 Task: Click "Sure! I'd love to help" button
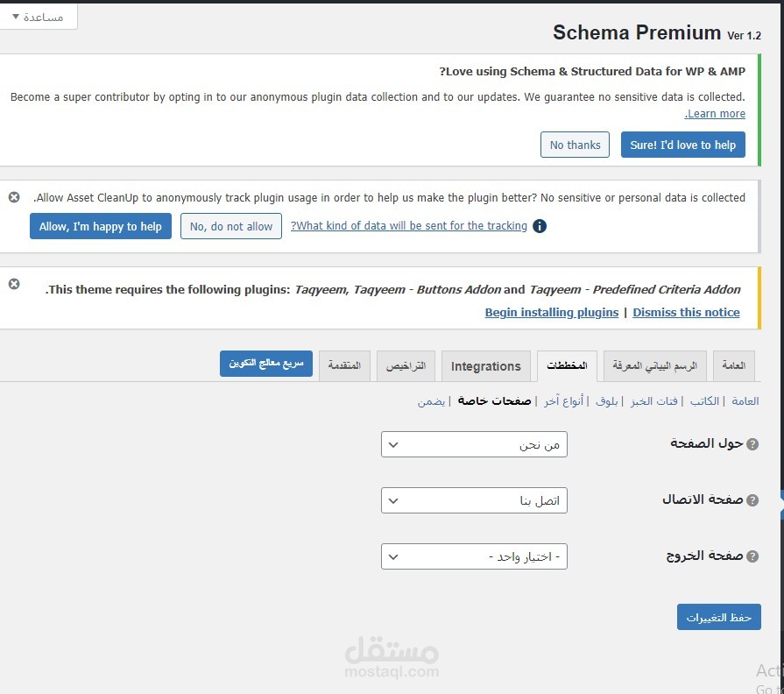click(682, 145)
